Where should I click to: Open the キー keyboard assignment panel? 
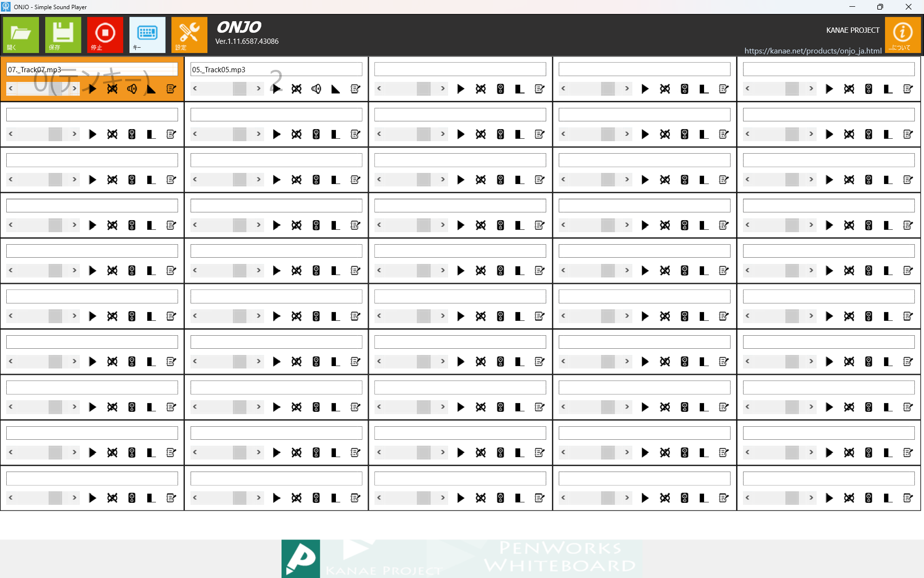(x=147, y=35)
